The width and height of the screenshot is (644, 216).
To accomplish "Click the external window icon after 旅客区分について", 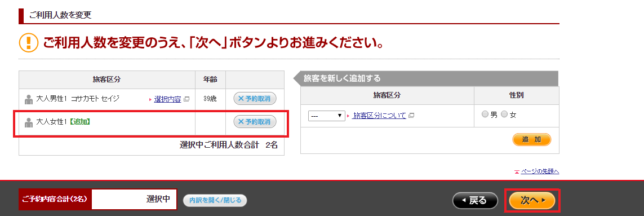I will (x=411, y=116).
